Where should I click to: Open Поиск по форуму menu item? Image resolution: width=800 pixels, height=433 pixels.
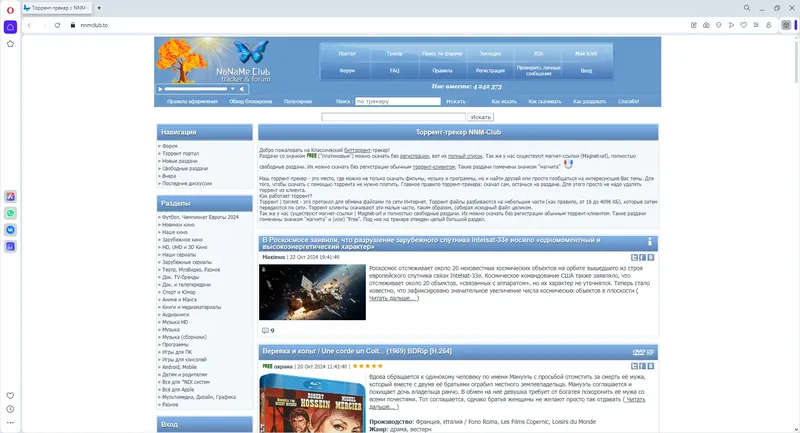442,54
